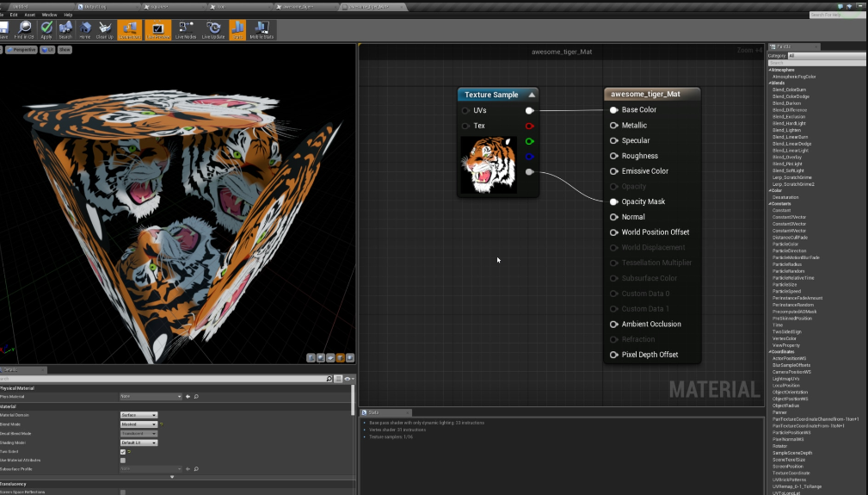Uncheck the Two Sided checkbox

(123, 452)
